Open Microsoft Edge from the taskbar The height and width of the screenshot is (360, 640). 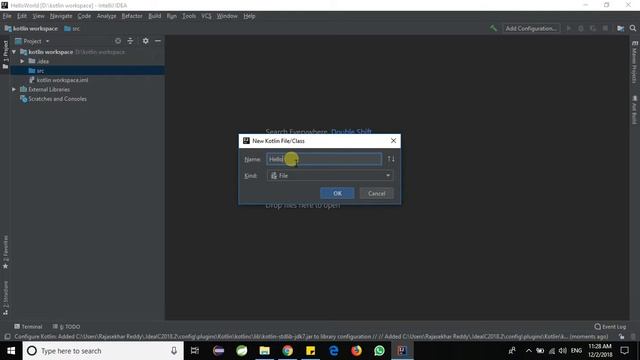[333, 351]
